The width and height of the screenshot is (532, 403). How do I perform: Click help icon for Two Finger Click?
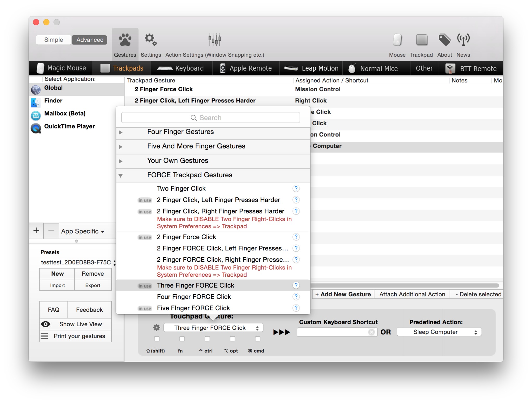point(296,188)
